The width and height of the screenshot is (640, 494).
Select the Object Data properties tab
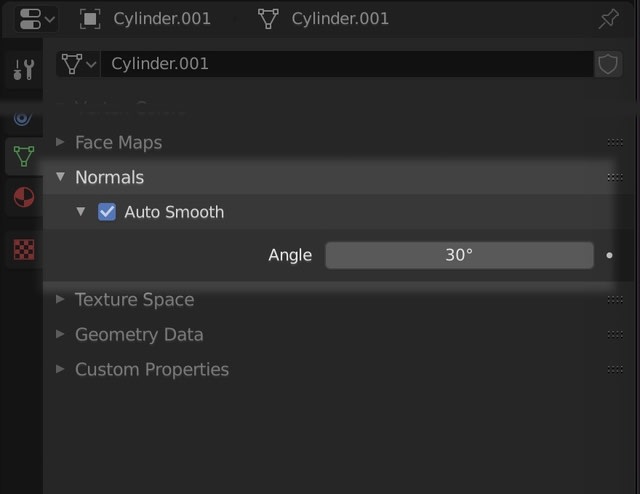(23, 156)
